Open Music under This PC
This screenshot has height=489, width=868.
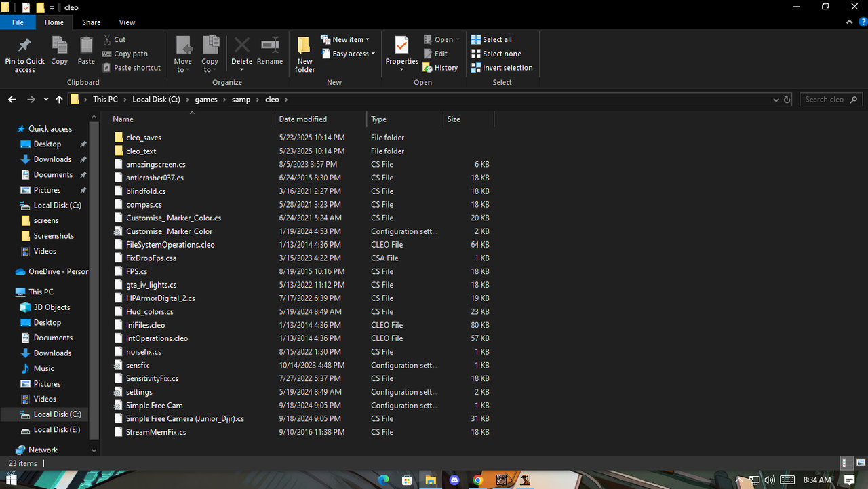44,368
